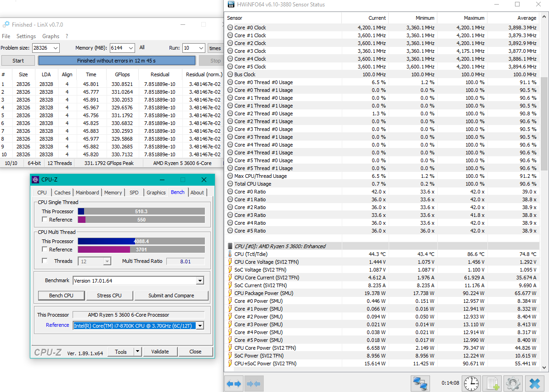
Task: Click the Tools button in CPU-Z
Action: click(x=121, y=352)
